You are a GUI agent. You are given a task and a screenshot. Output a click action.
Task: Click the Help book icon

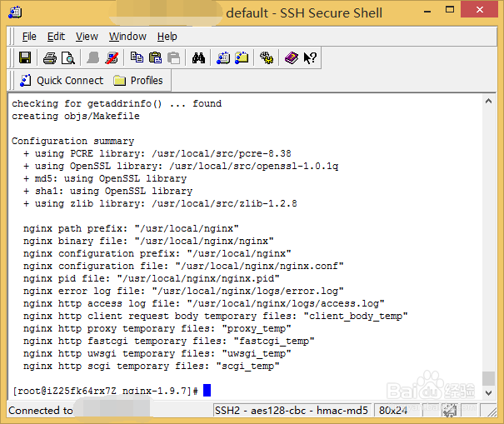coord(292,57)
